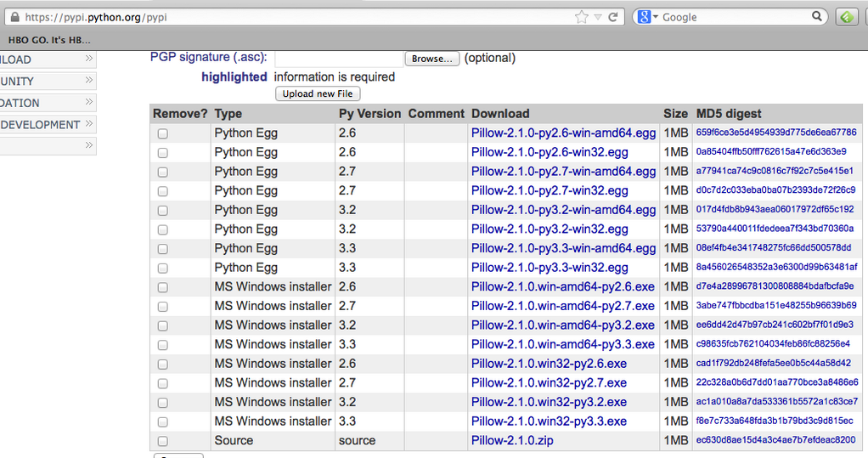Screen dimensions: 868x458
Task: Download Pillow-2.1.0.win-amd64-py2.7.exe link
Action: [x=563, y=306]
